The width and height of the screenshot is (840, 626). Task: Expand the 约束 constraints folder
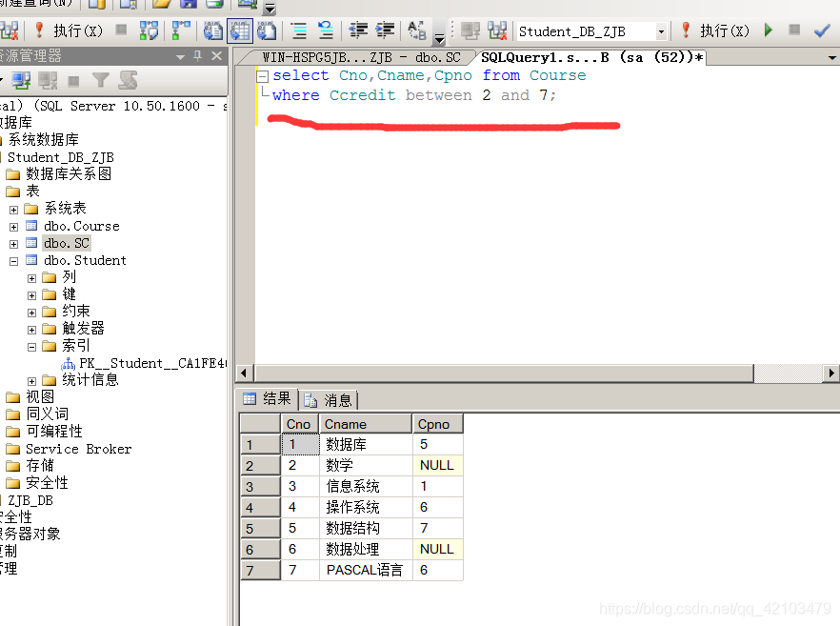click(31, 313)
